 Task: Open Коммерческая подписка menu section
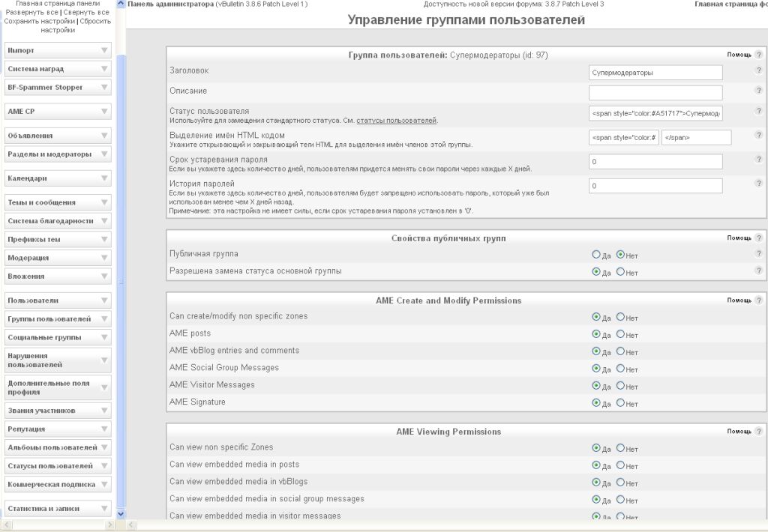pyautogui.click(x=58, y=484)
